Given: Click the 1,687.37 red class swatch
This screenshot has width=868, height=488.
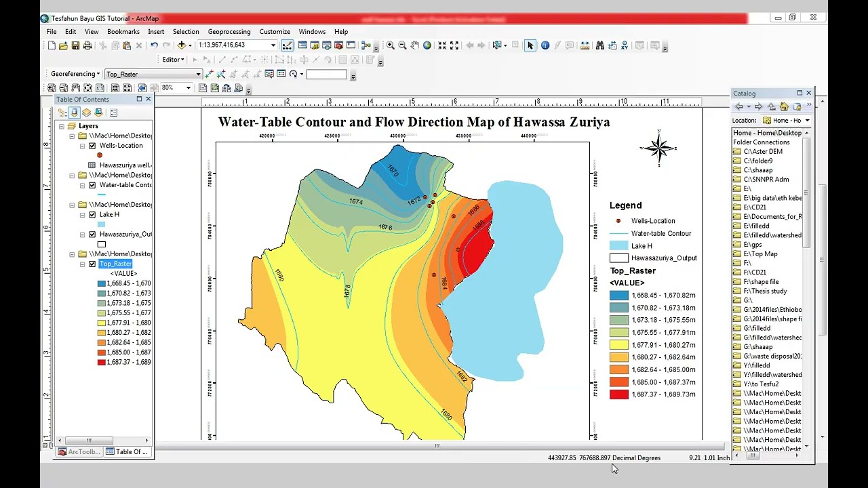Looking at the screenshot, I should coord(102,363).
